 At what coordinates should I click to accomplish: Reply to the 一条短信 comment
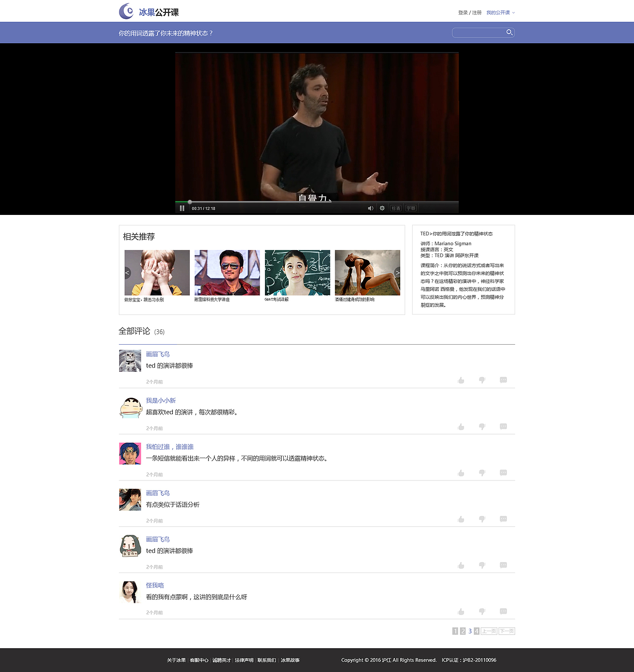click(503, 472)
